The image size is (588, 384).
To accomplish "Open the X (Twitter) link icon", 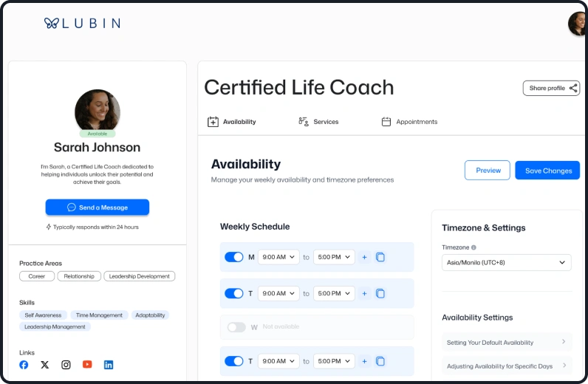I will point(45,365).
